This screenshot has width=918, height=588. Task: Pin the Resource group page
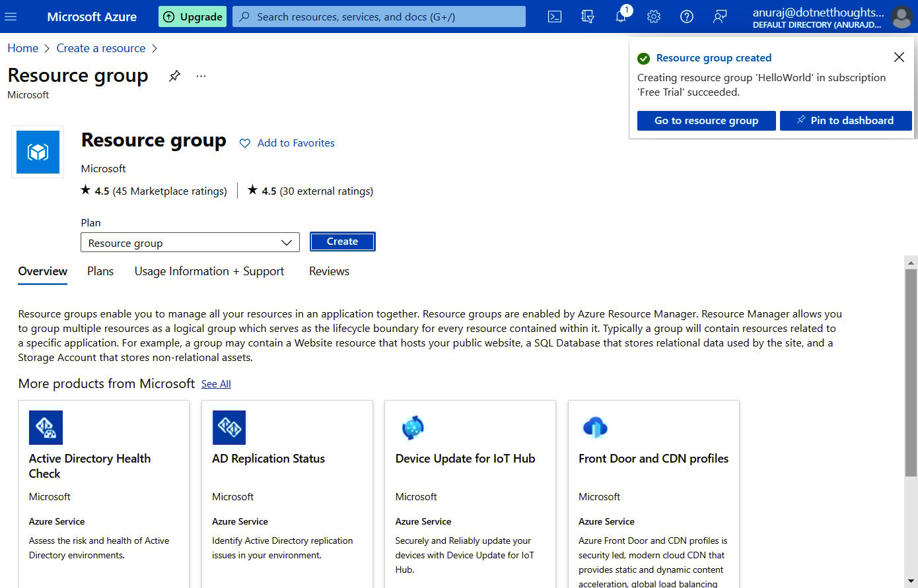click(174, 76)
